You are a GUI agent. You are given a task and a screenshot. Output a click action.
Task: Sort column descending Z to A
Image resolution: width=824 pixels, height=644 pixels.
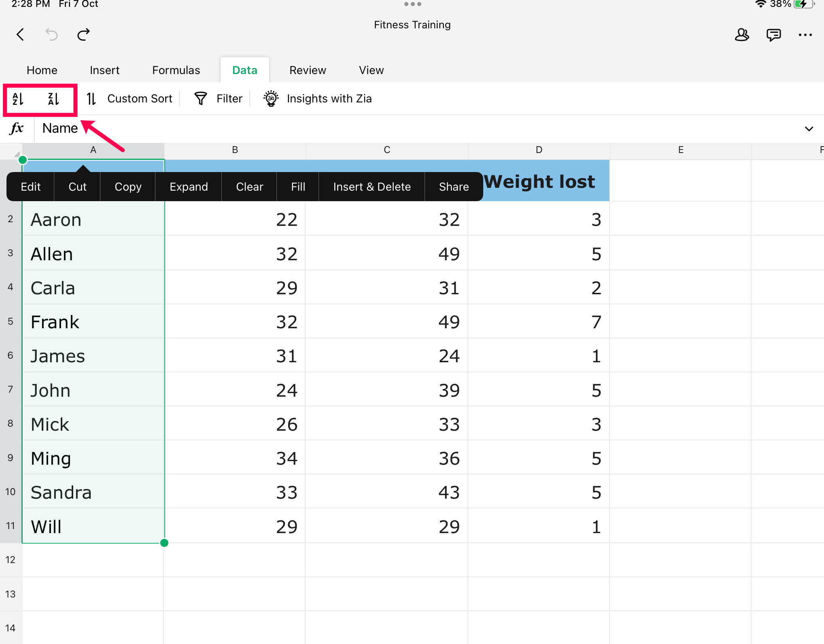point(53,99)
